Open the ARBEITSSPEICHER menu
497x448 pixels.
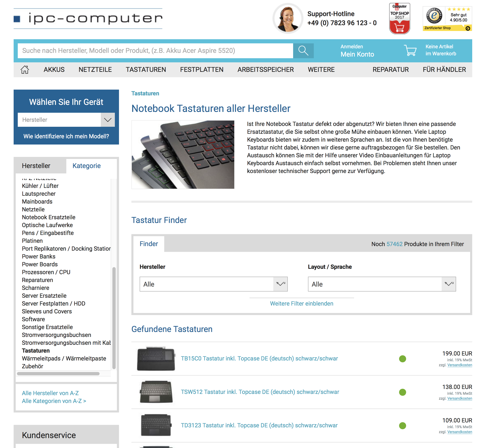[265, 70]
